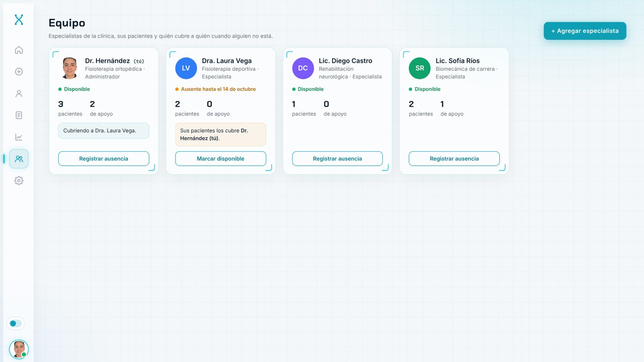Click the '1 de apoyo' count on Sofía Ríos card
This screenshot has height=362, width=644.
tap(452, 109)
